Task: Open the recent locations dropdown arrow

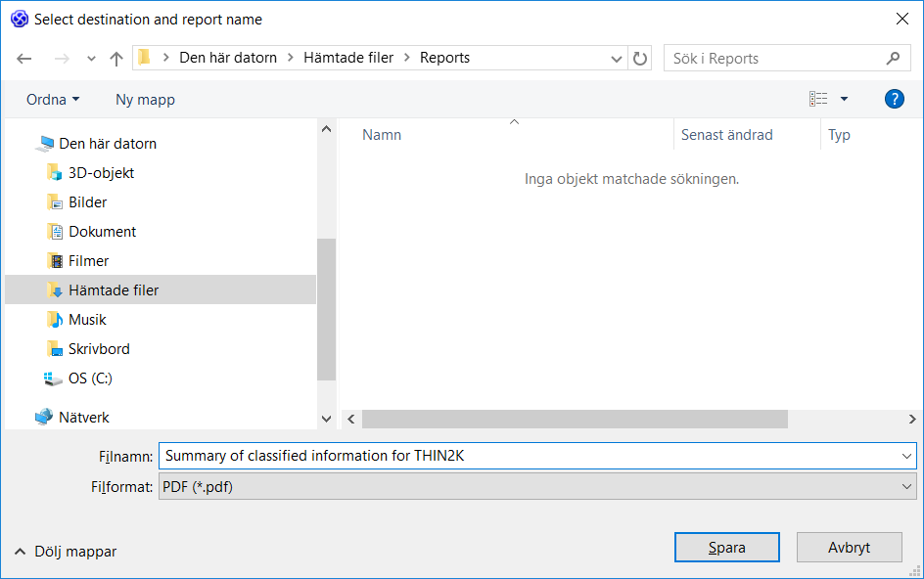Action: click(91, 59)
